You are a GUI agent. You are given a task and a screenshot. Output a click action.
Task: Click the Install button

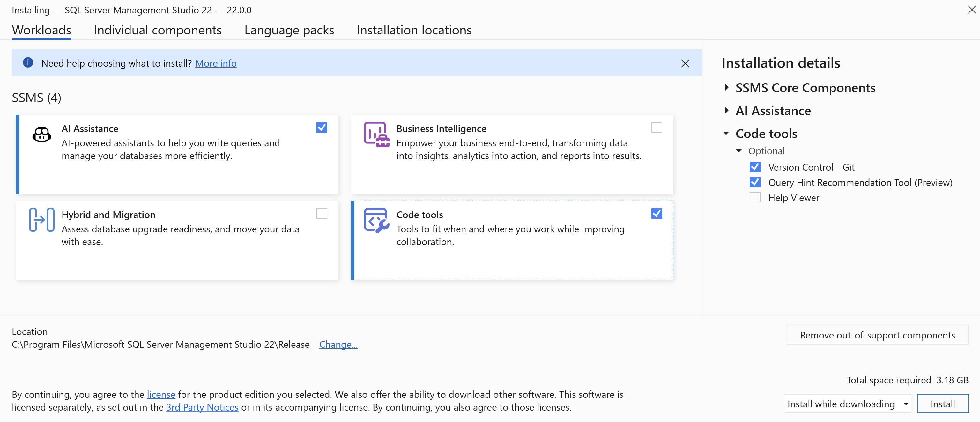click(942, 404)
